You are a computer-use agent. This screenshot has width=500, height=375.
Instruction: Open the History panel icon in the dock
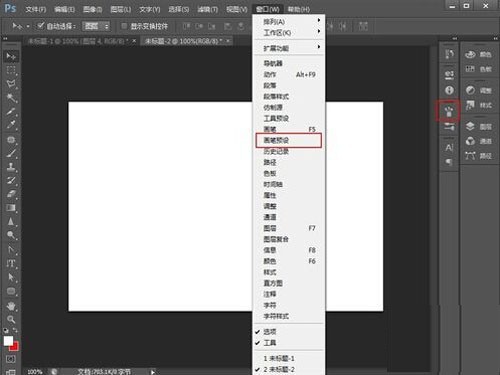449,54
